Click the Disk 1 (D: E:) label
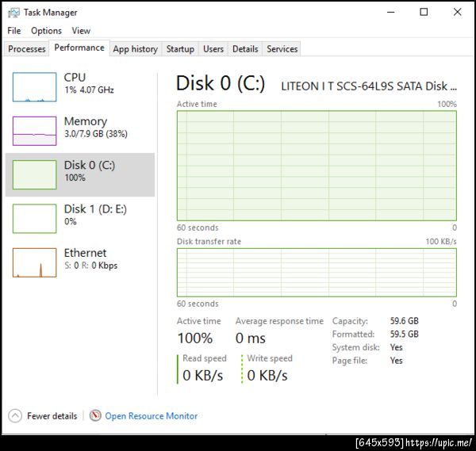Viewport: 476px width, 451px height. pos(95,209)
